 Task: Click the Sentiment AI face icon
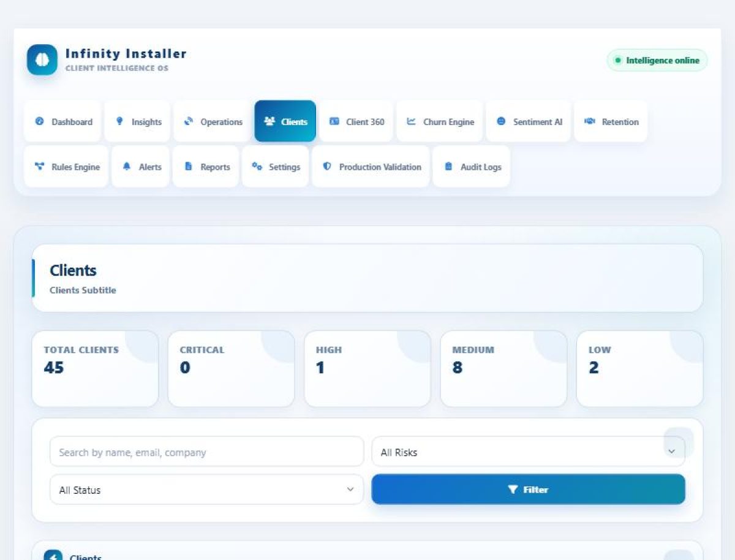point(501,121)
